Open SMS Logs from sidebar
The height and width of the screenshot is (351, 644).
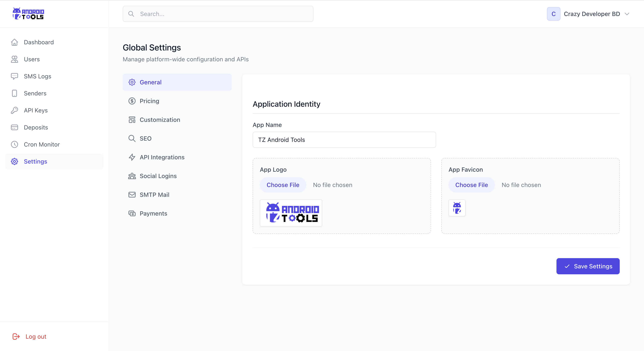point(54,76)
